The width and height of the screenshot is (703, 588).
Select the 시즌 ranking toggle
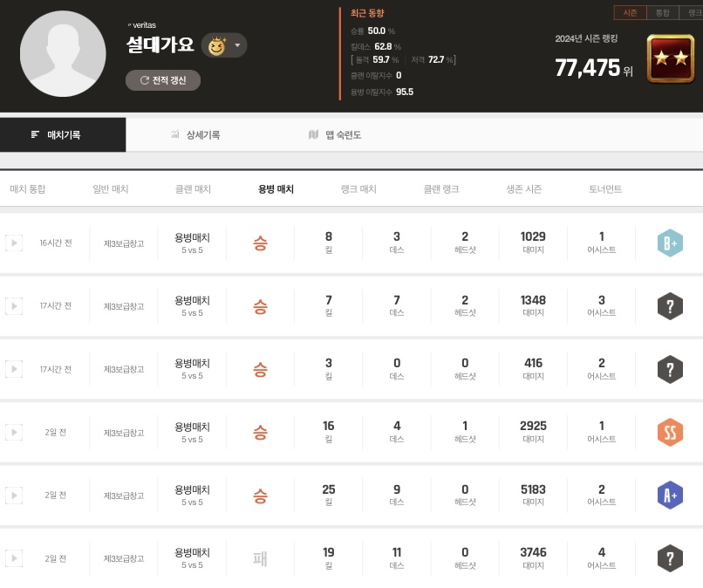point(631,12)
